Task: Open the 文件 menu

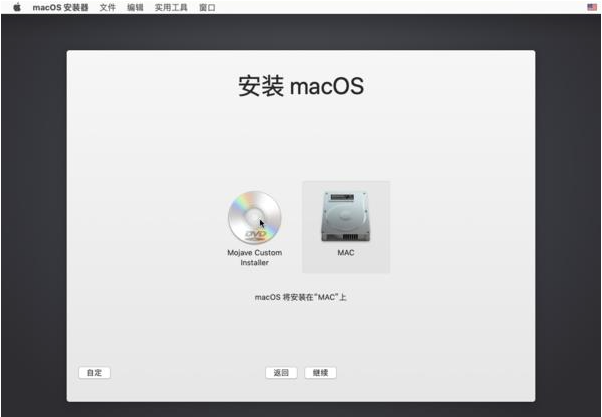Action: pyautogui.click(x=108, y=8)
